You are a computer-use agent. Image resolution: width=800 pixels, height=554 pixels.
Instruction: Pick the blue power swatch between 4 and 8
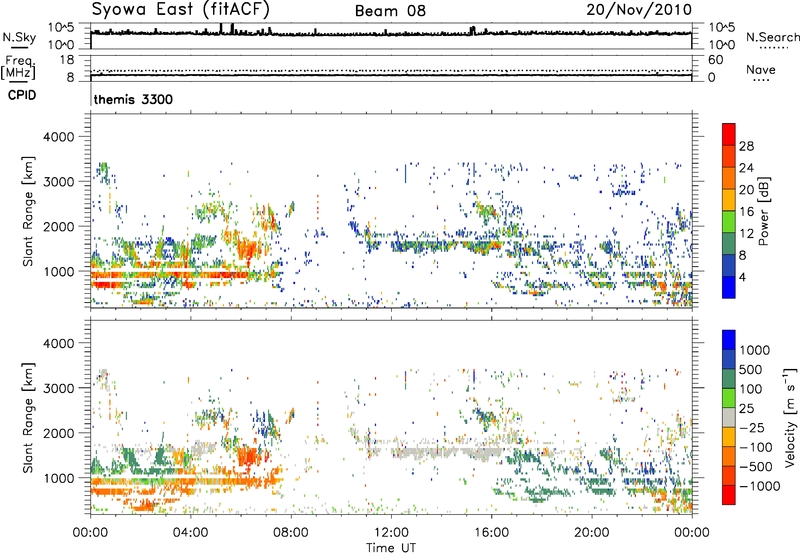(729, 266)
